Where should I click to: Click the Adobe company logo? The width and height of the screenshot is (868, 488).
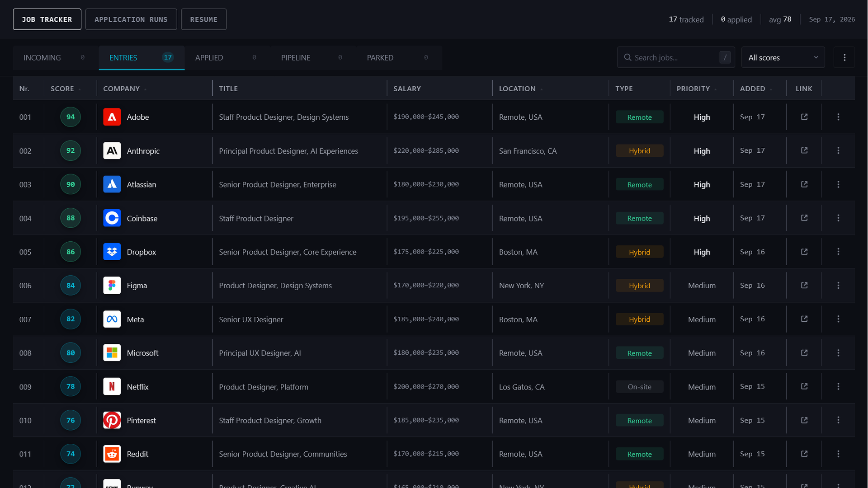tap(112, 117)
